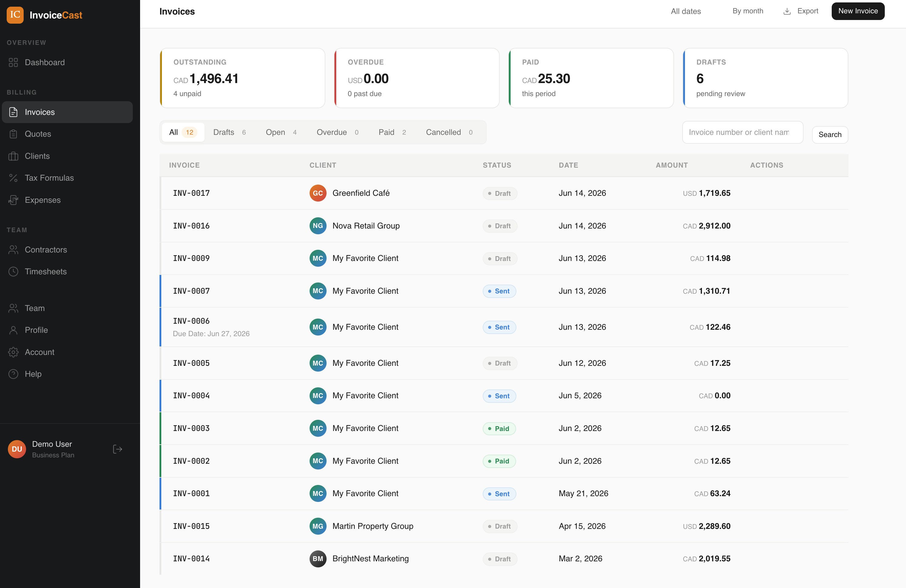The image size is (906, 588).
Task: Click the New Invoice button
Action: 858,11
